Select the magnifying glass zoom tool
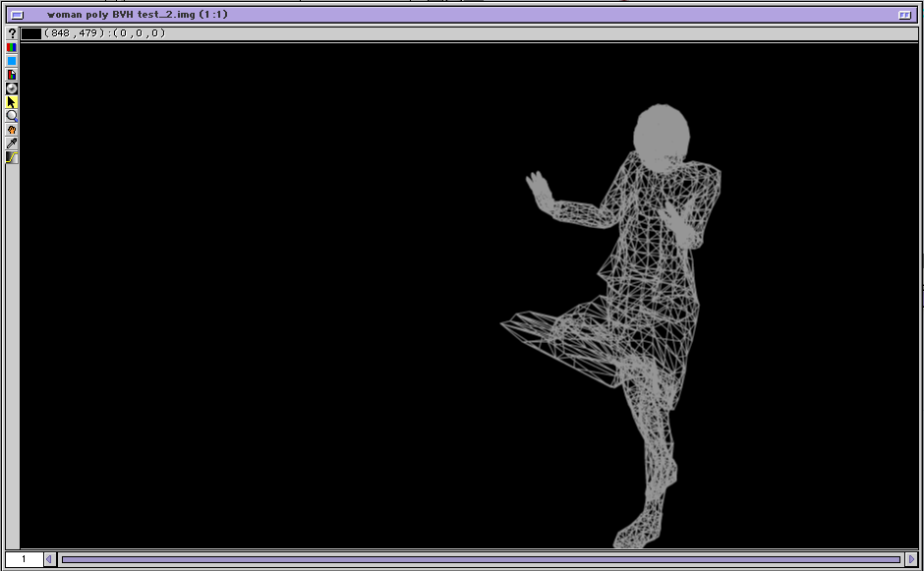 tap(12, 116)
